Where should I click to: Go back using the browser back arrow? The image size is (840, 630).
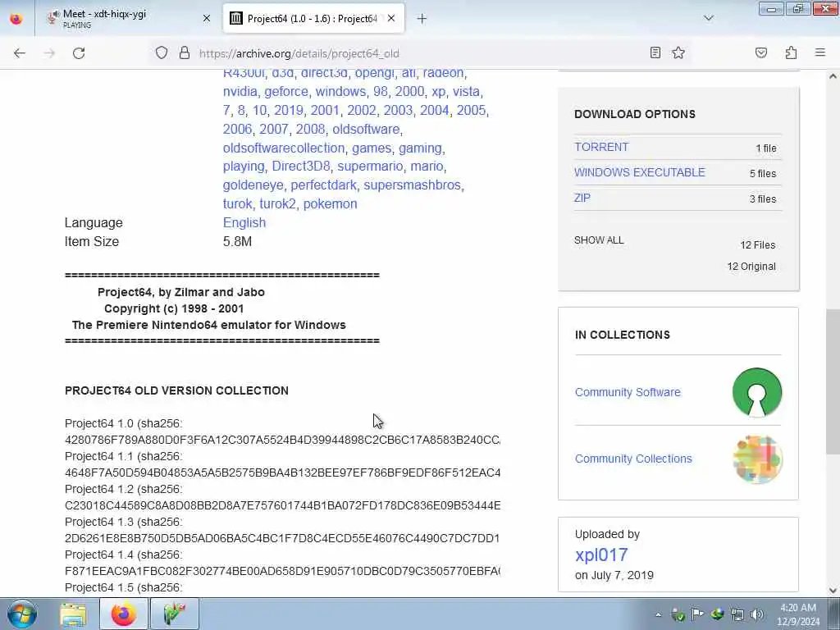coord(20,53)
